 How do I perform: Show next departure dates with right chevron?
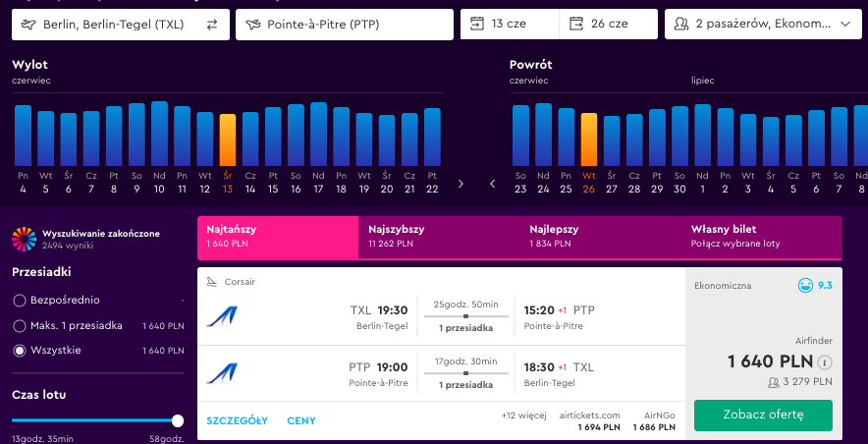point(461,184)
